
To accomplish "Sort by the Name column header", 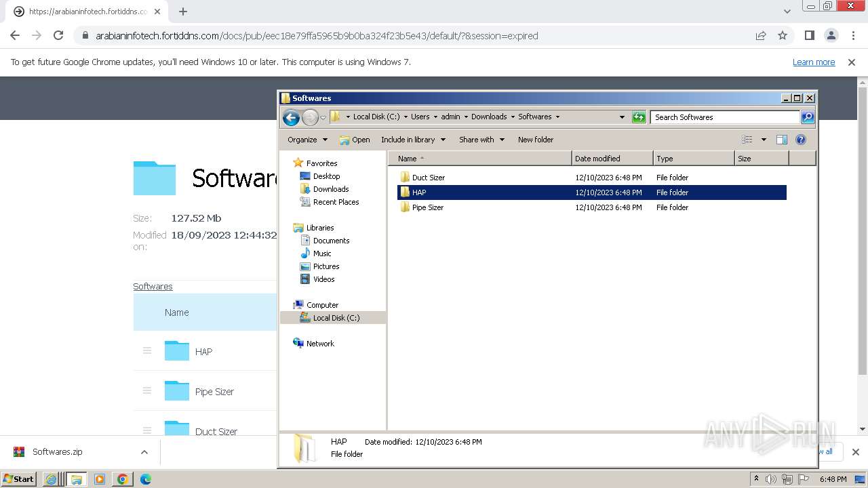I will [x=480, y=159].
